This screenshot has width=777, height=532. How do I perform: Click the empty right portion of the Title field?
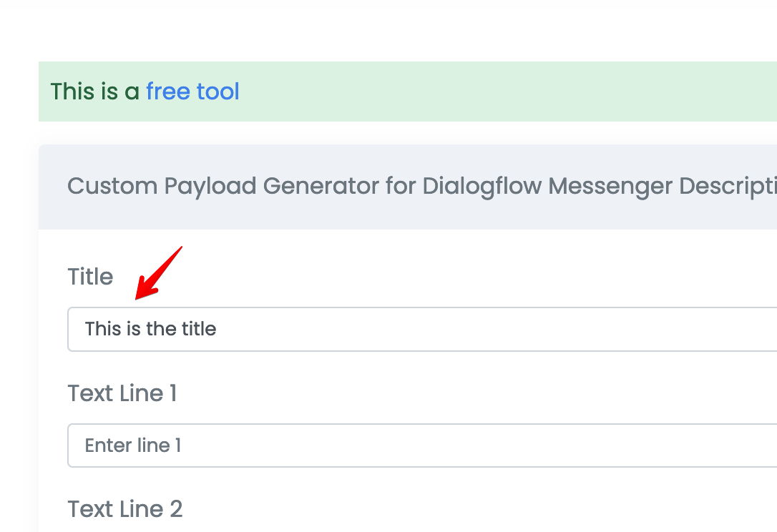[496, 330]
